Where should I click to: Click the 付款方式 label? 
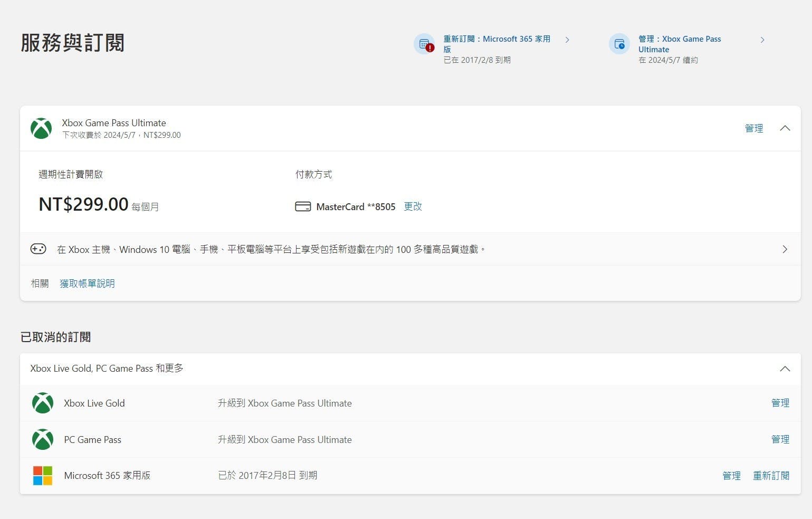(313, 174)
